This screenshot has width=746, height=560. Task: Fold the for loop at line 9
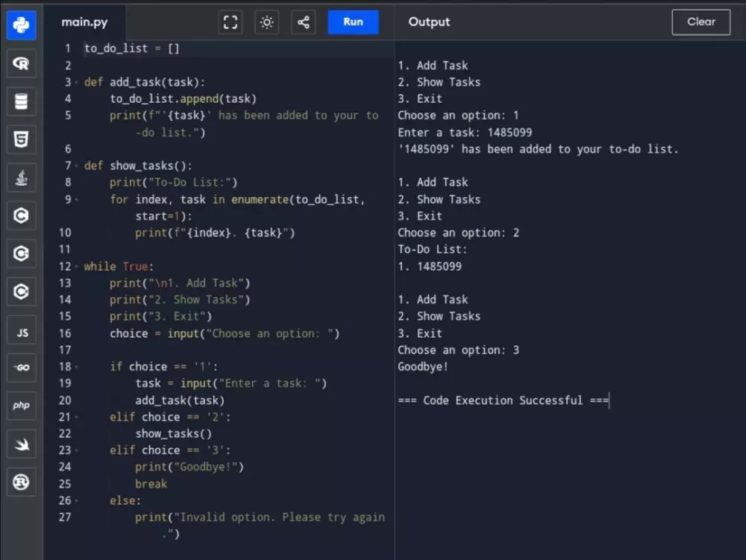(76, 200)
